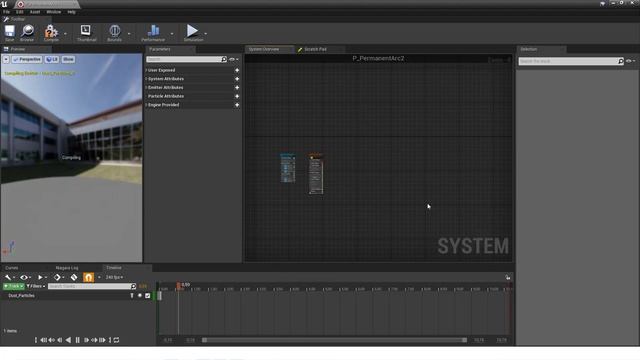
Task: Select the Dust_Particles track
Action: click(22, 296)
